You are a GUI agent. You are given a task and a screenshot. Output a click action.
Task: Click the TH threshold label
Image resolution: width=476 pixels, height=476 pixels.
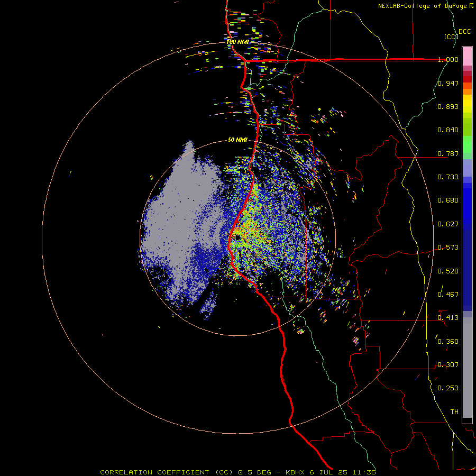tap(454, 412)
